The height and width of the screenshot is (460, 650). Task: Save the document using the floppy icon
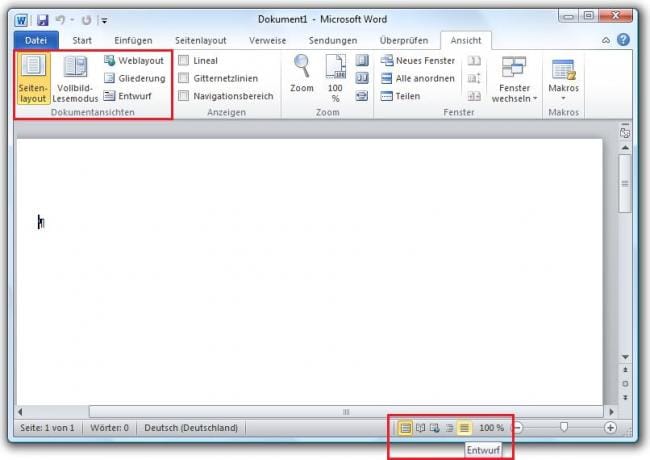43,20
